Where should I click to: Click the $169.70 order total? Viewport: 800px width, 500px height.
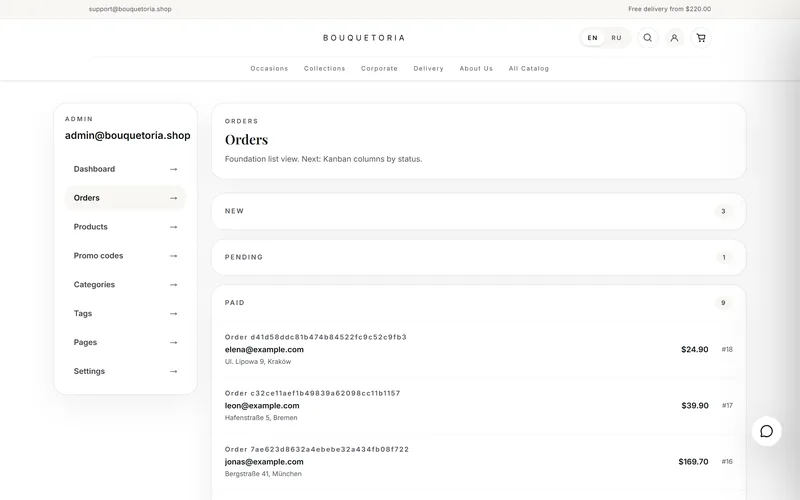693,462
